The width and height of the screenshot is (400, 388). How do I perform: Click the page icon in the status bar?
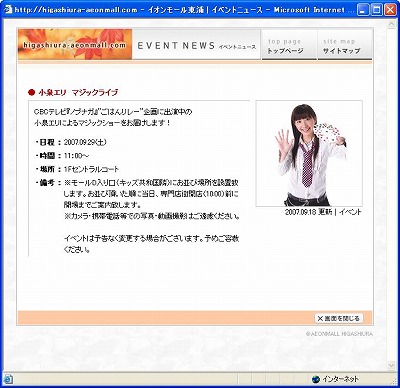(x=8, y=379)
